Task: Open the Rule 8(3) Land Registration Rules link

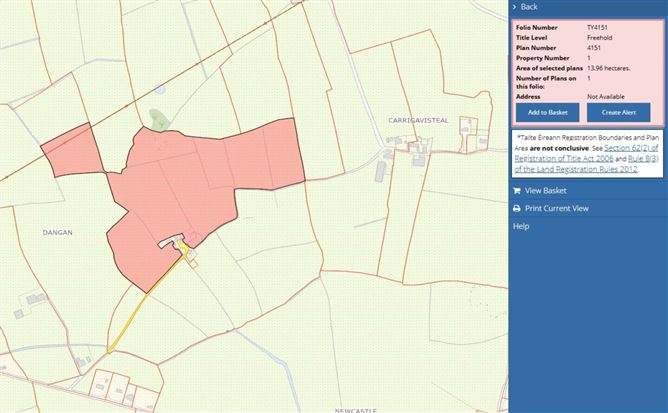Action: tap(587, 164)
